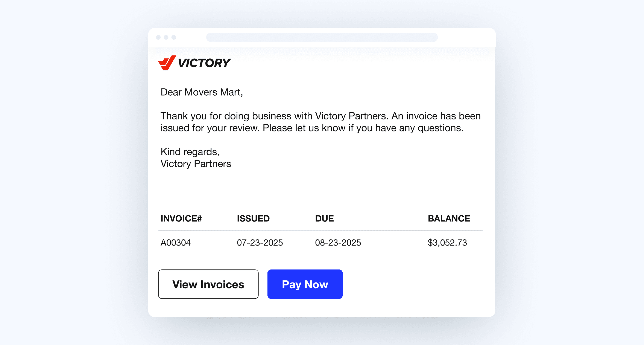Click the due date 08-23-2025
This screenshot has height=345, width=644.
pyautogui.click(x=338, y=243)
